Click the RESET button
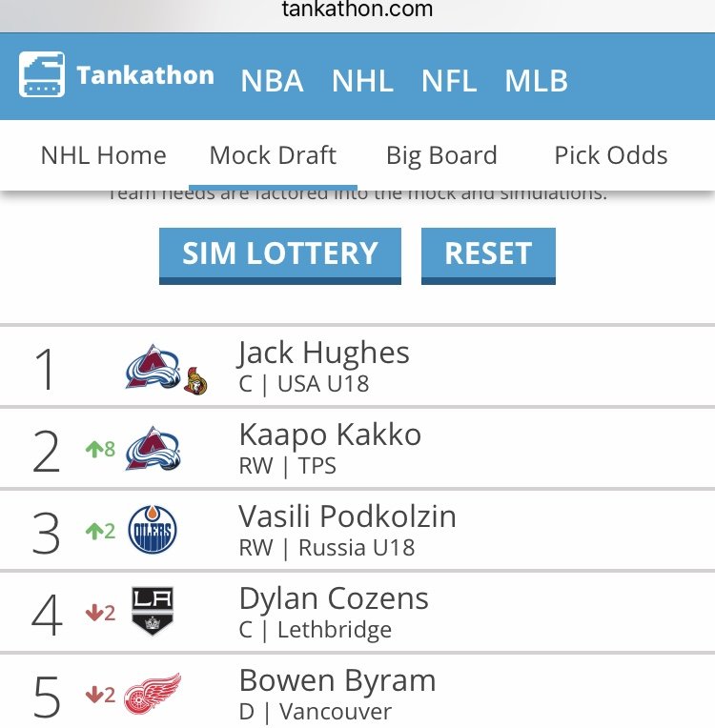The height and width of the screenshot is (728, 715). (x=488, y=255)
